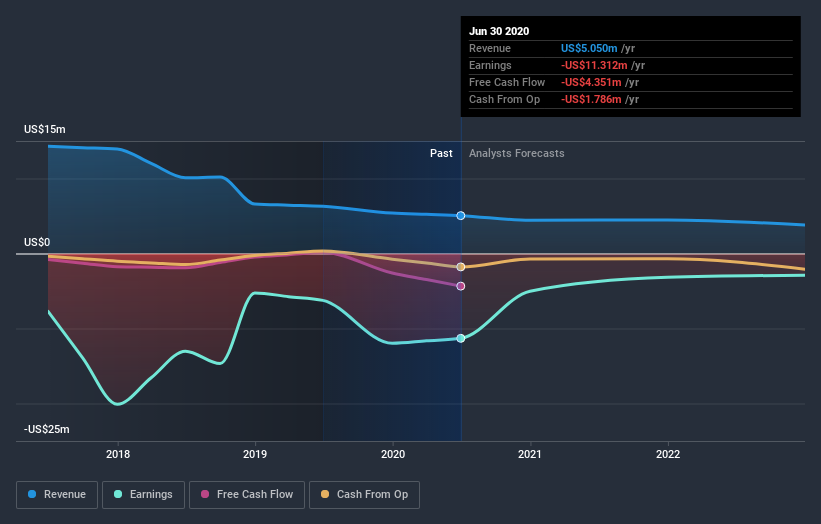821x524 pixels.
Task: Toggle the Free Cash Flow legend button
Action: (x=247, y=495)
